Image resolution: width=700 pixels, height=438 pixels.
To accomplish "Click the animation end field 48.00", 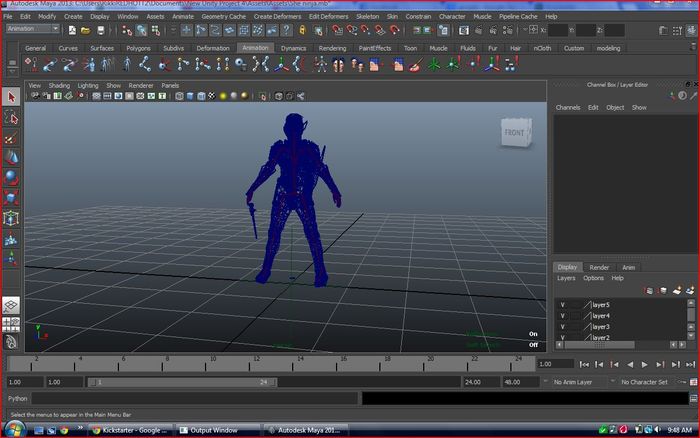I will point(521,382).
